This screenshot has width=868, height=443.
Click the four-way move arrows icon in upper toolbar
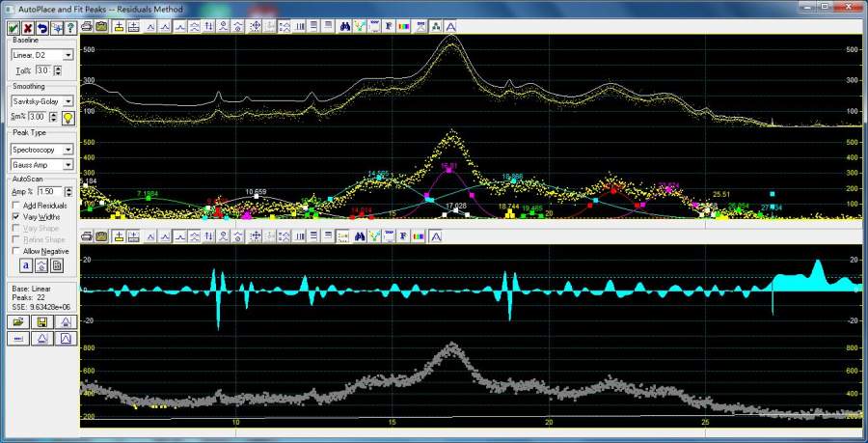click(x=256, y=26)
